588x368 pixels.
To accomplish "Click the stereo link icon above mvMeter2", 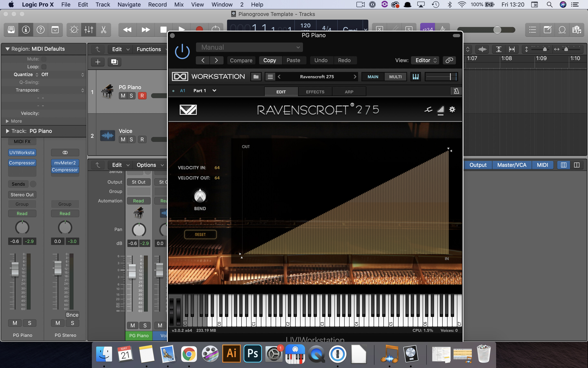I will point(65,153).
